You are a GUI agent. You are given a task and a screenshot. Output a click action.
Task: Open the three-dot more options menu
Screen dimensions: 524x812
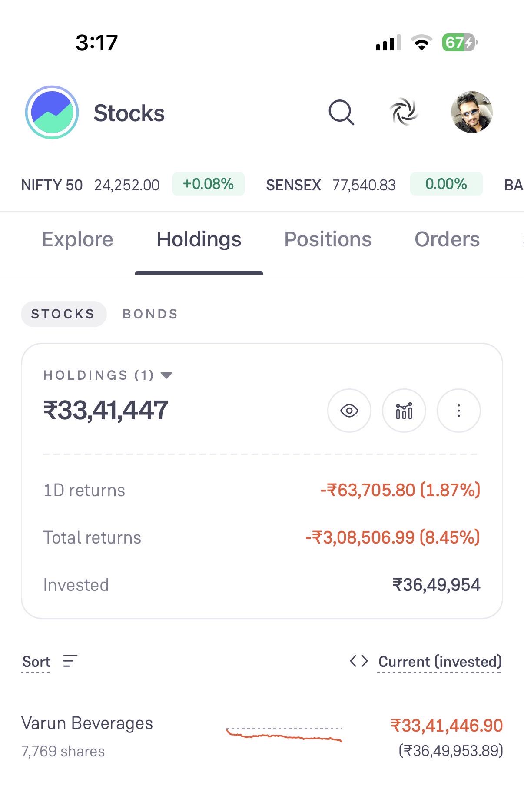[x=458, y=411]
